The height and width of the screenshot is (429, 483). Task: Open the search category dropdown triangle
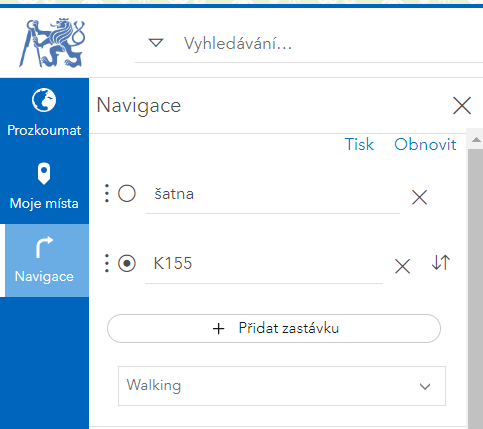[x=156, y=43]
